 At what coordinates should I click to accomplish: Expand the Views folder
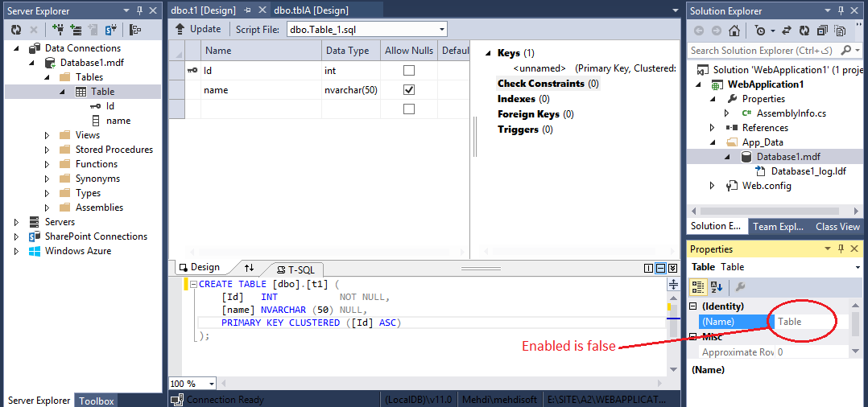tap(47, 135)
